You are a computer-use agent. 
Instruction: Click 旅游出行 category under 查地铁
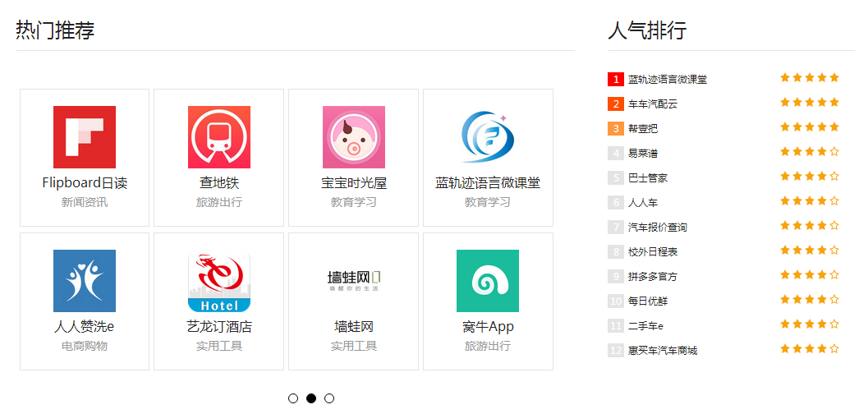point(219,202)
